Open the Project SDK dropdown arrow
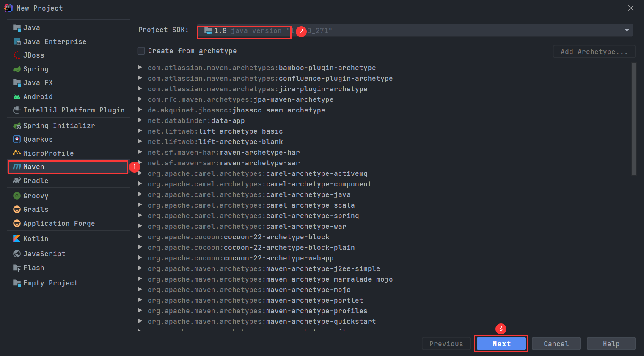Viewport: 644px width, 356px height. (x=627, y=30)
